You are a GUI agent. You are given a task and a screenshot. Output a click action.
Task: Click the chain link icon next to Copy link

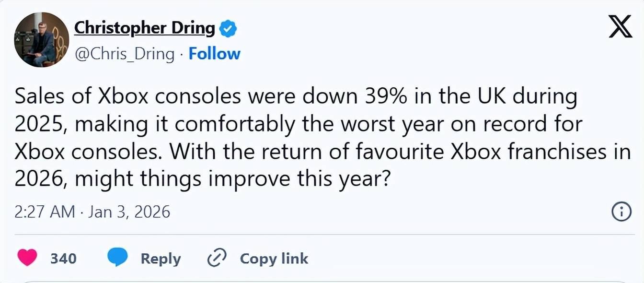click(217, 258)
